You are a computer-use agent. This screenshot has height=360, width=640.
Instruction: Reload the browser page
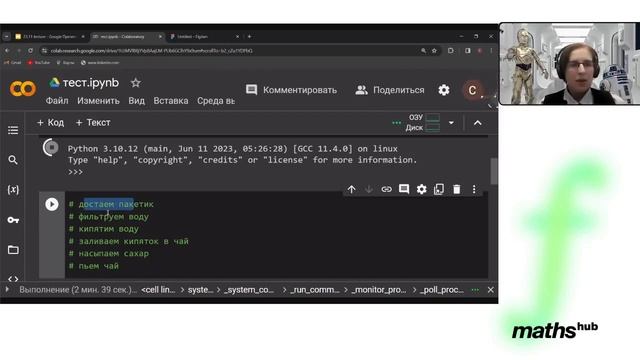[x=31, y=51]
